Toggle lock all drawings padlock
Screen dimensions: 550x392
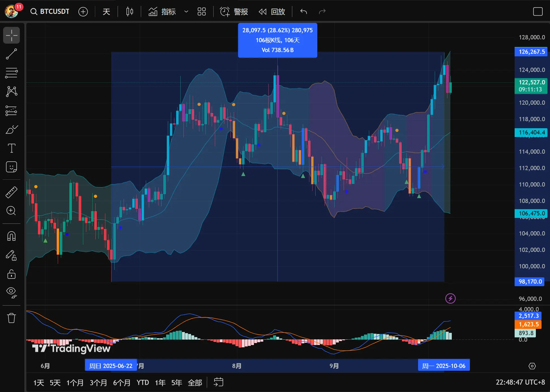coord(11,274)
